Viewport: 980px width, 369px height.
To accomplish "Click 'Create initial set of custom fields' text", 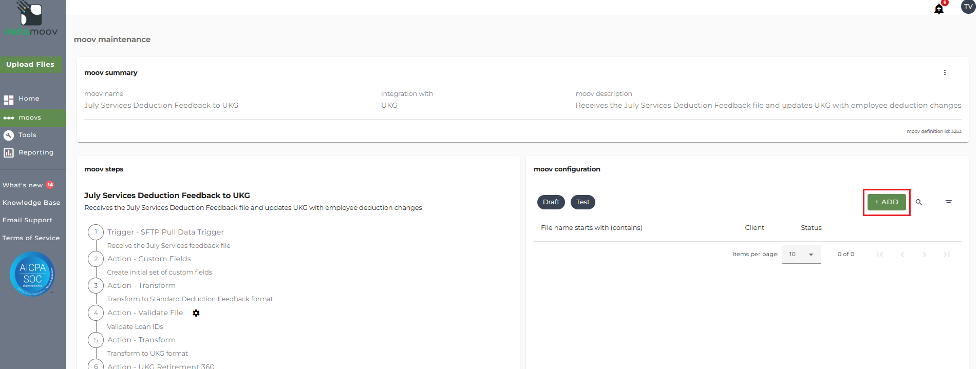I will click(159, 273).
